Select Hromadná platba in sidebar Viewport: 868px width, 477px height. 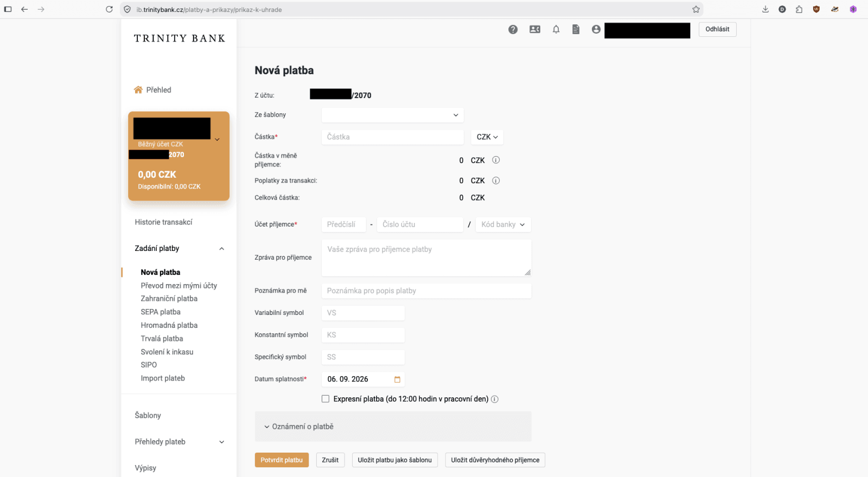pyautogui.click(x=169, y=325)
